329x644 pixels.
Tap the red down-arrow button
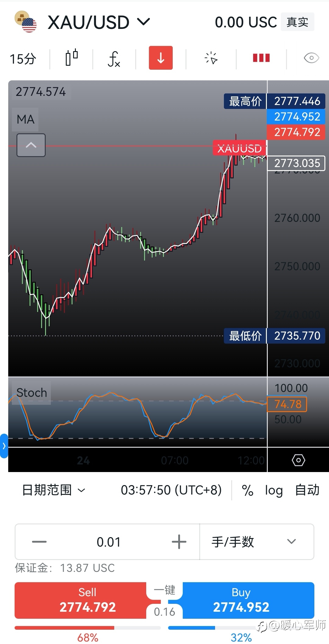(161, 58)
